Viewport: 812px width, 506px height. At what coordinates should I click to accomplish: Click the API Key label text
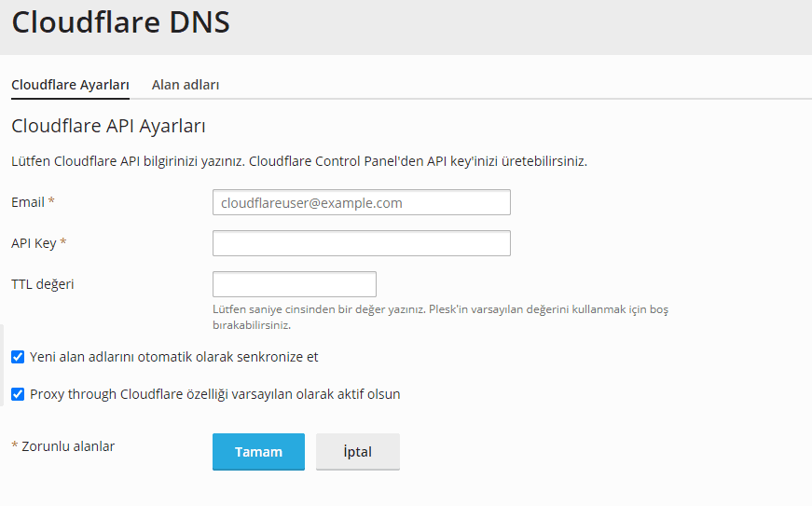[x=34, y=243]
